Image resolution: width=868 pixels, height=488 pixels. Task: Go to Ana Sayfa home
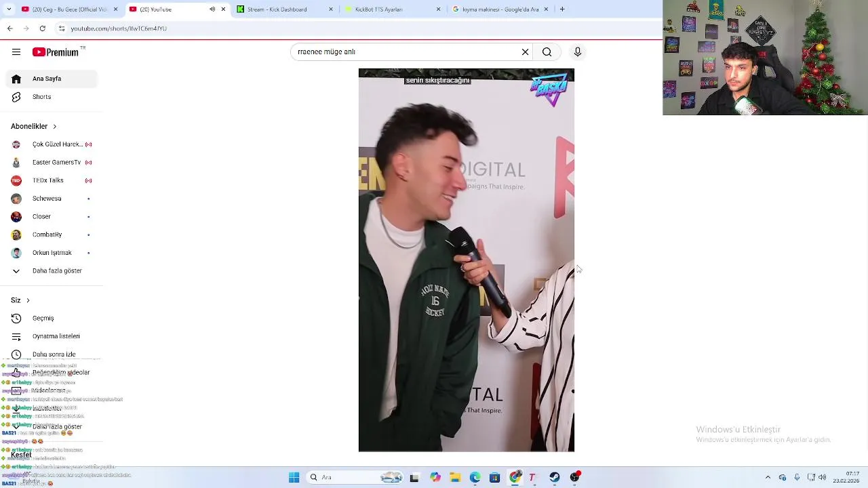52,79
